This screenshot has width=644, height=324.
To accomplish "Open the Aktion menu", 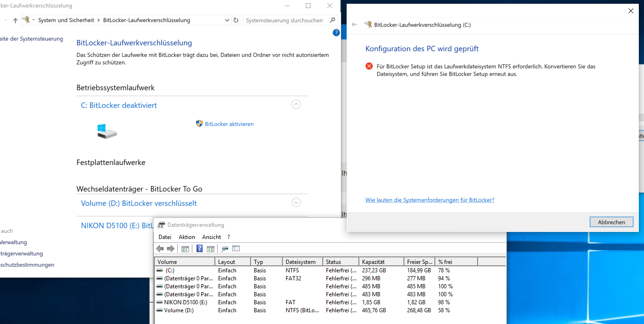I will [187, 237].
